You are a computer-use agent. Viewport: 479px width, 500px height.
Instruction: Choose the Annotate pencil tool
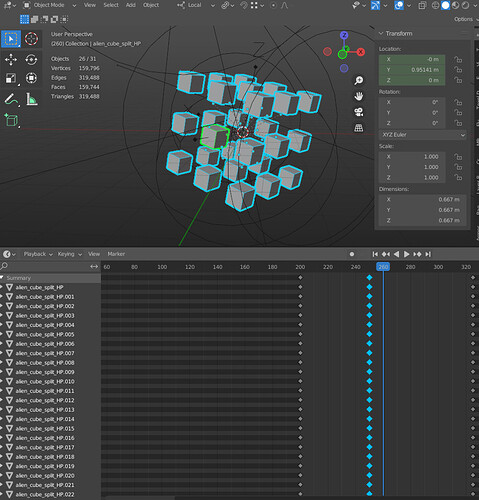(x=11, y=99)
